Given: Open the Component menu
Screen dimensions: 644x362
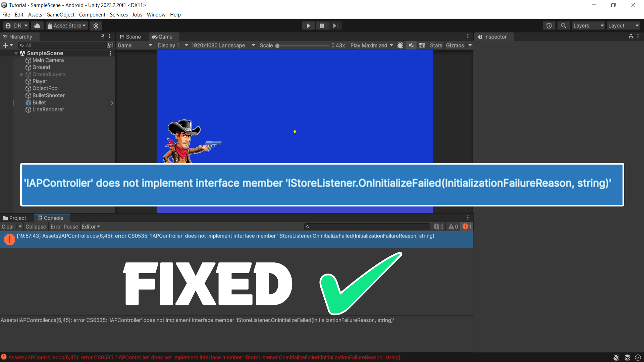Looking at the screenshot, I should click(x=92, y=15).
